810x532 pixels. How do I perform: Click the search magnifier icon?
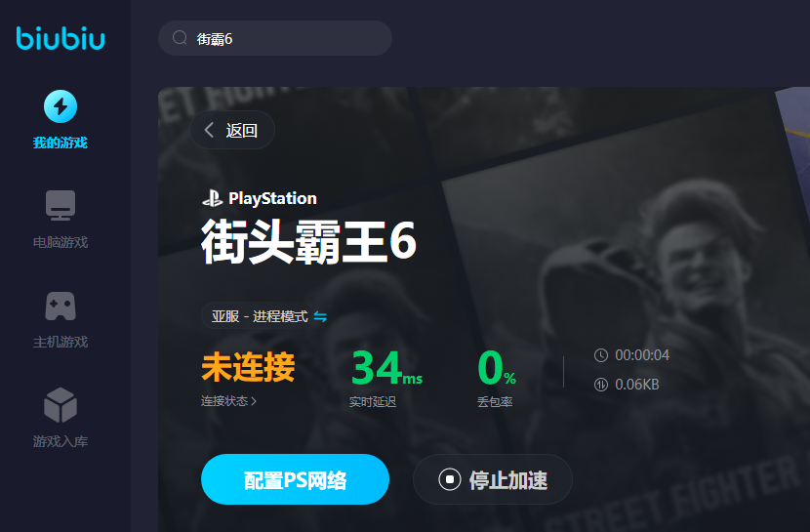pyautogui.click(x=180, y=38)
